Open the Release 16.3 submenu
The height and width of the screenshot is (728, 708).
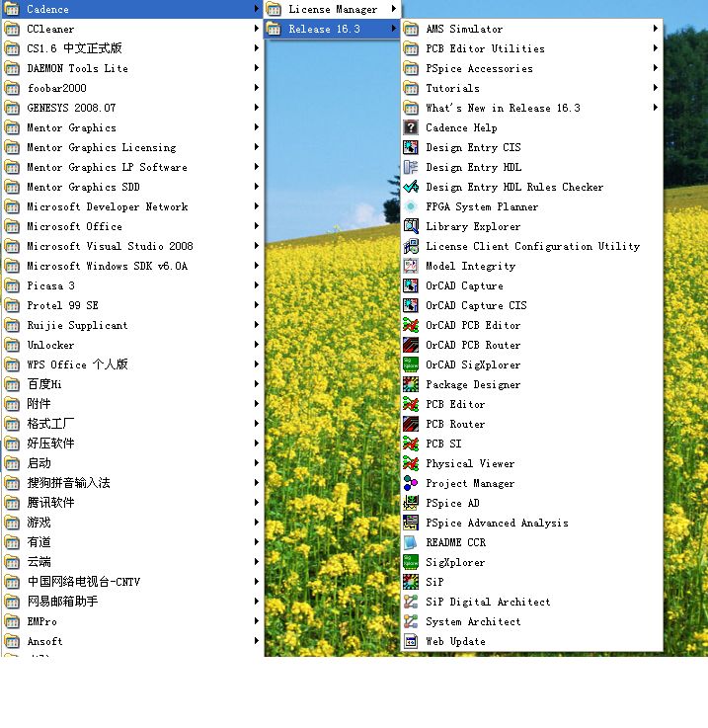pos(332,29)
